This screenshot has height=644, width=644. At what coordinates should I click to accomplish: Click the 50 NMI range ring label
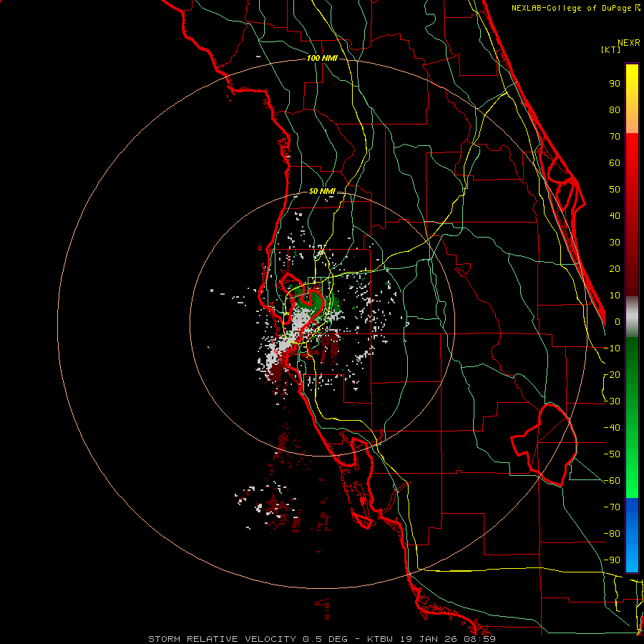pyautogui.click(x=322, y=191)
